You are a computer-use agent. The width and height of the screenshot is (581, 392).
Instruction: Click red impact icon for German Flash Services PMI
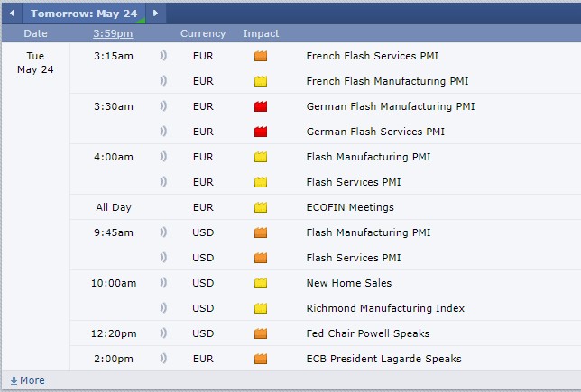(x=261, y=132)
